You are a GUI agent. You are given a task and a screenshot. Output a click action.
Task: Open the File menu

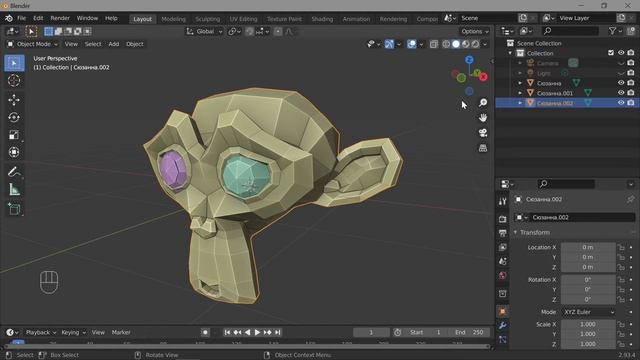(x=21, y=18)
